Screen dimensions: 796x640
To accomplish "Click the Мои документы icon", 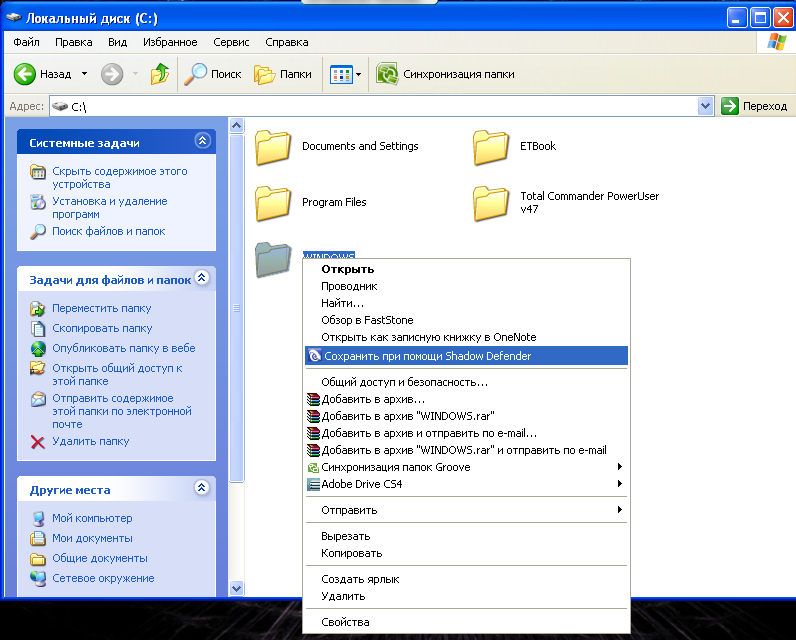I will pyautogui.click(x=38, y=538).
